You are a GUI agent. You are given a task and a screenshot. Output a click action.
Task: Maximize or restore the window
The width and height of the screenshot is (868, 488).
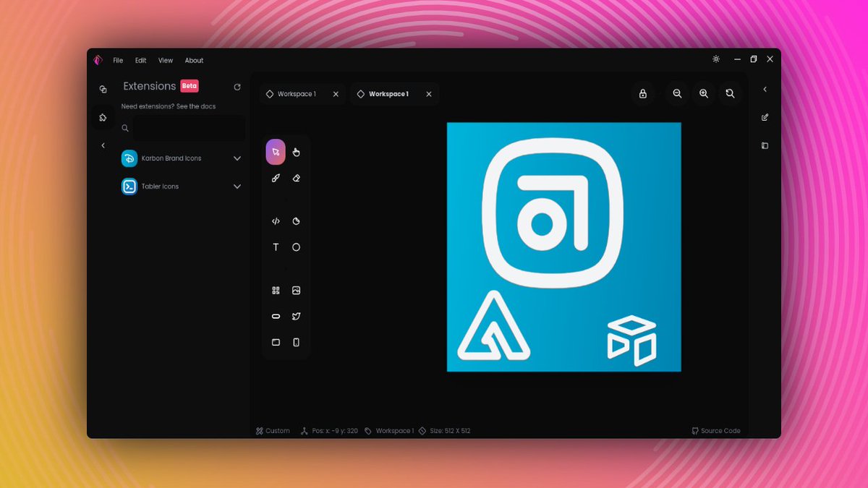(753, 59)
